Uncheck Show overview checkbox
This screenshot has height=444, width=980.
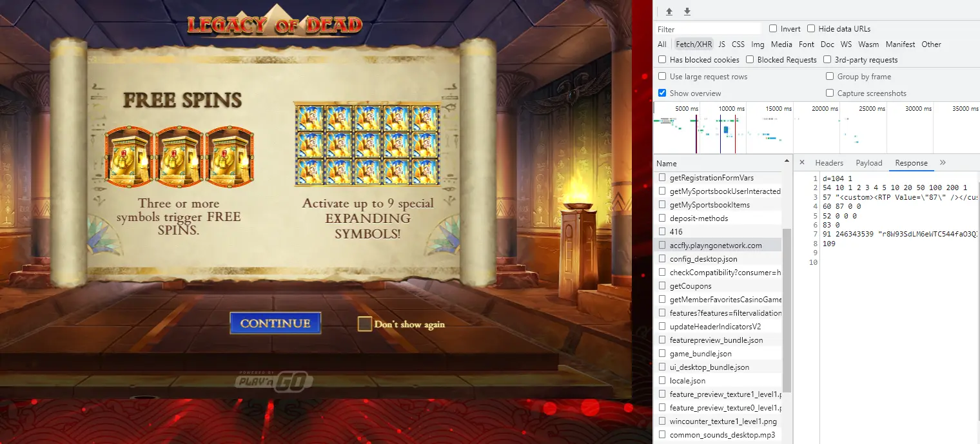pyautogui.click(x=662, y=93)
